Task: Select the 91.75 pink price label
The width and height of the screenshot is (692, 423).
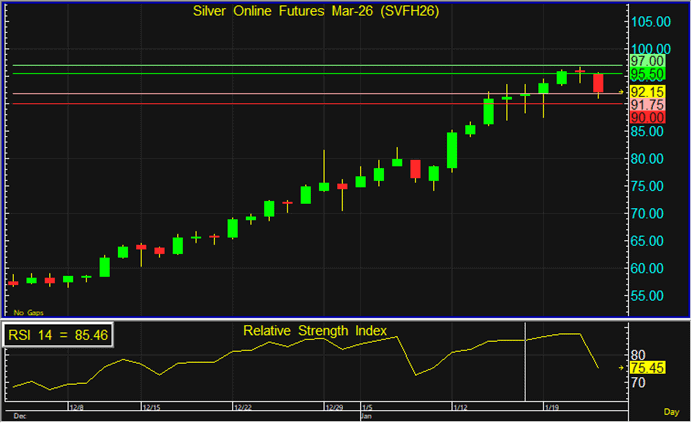Action: click(x=647, y=104)
